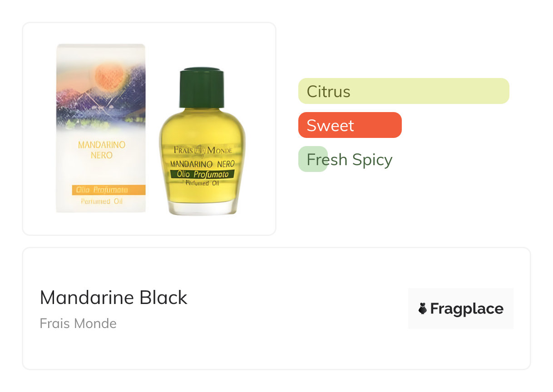Click the Mandarino Nero box packaging image
Image resolution: width=553 pixels, height=392 pixels.
pos(101,128)
